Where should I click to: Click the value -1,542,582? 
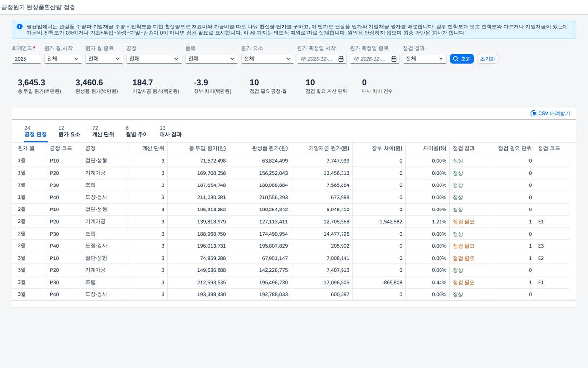click(390, 222)
